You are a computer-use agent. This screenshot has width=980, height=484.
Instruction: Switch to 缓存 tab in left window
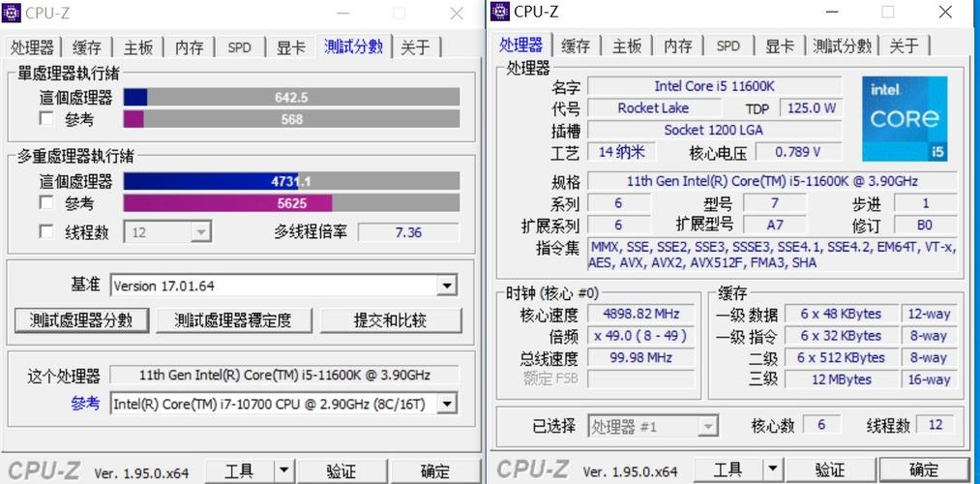[x=87, y=46]
